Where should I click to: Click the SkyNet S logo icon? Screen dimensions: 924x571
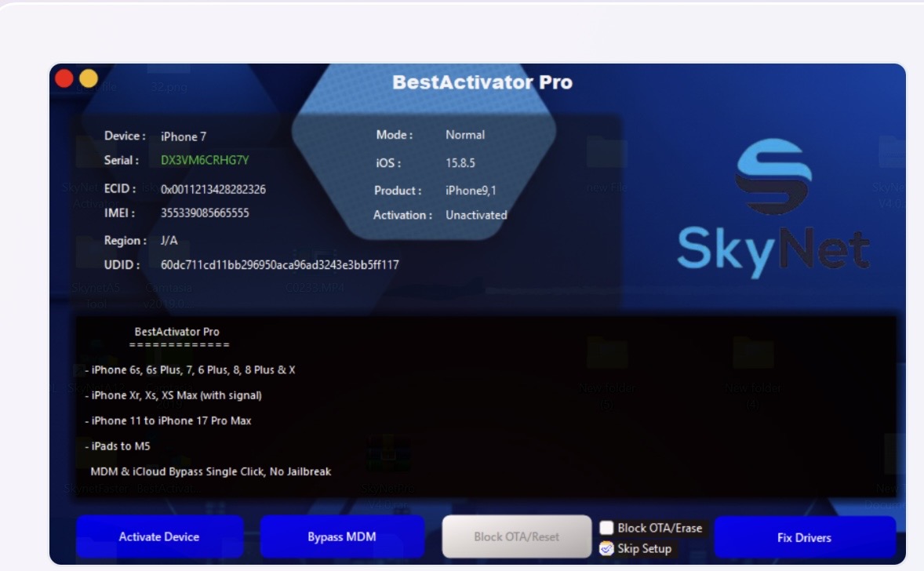point(773,177)
